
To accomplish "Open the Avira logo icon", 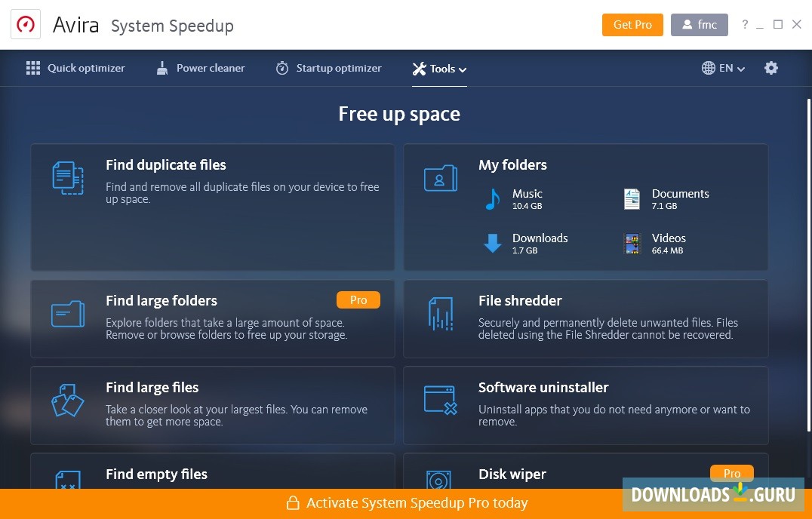I will pos(26,23).
